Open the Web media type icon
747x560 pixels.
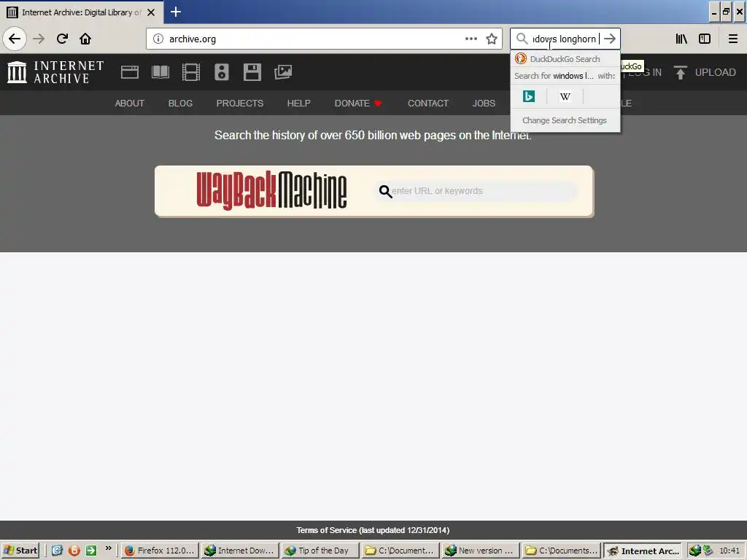click(130, 72)
